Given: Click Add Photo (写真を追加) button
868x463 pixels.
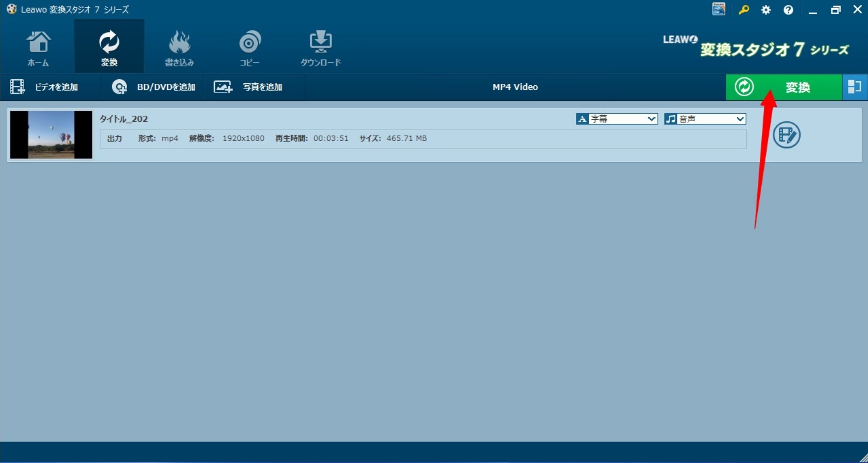Looking at the screenshot, I should click(248, 87).
